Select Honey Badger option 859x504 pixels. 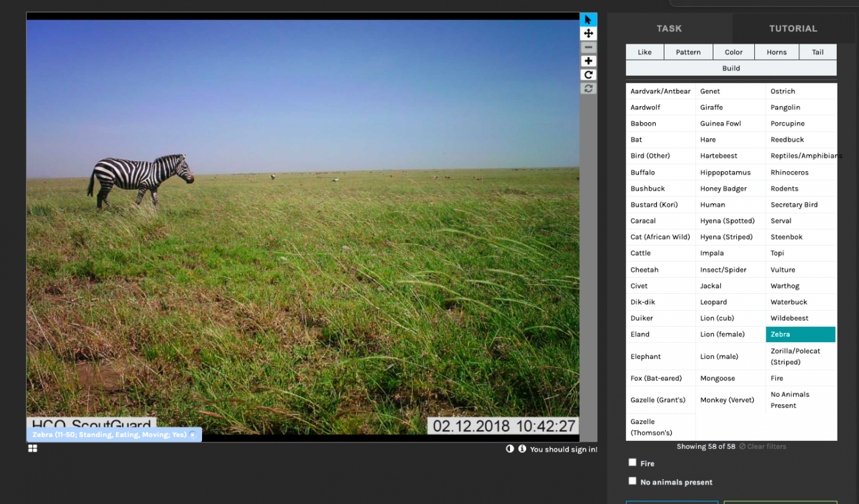(730, 189)
